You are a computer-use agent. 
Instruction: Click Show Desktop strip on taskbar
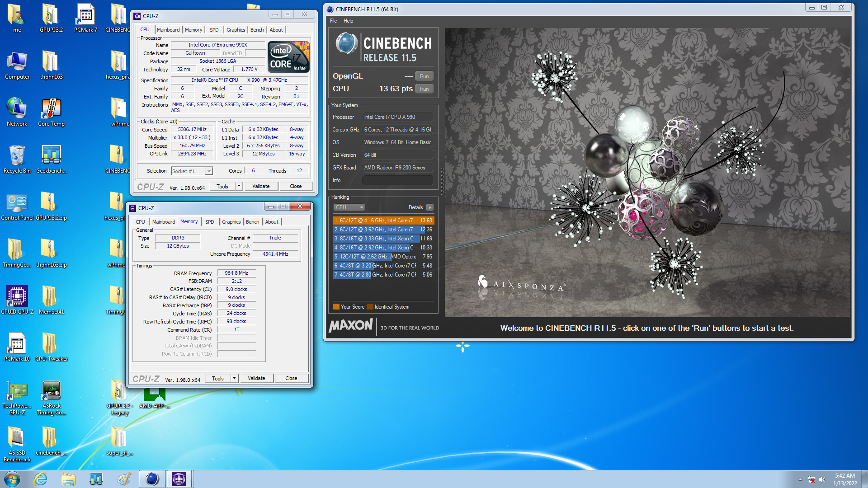[864, 479]
